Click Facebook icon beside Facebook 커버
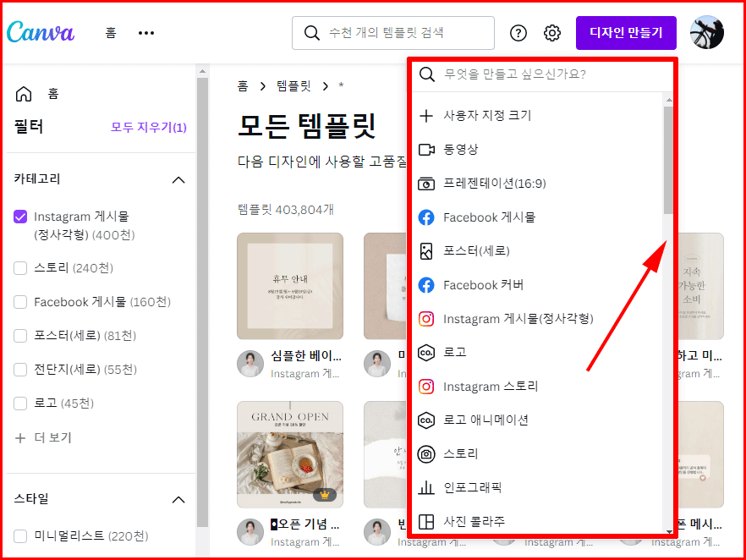 tap(426, 285)
